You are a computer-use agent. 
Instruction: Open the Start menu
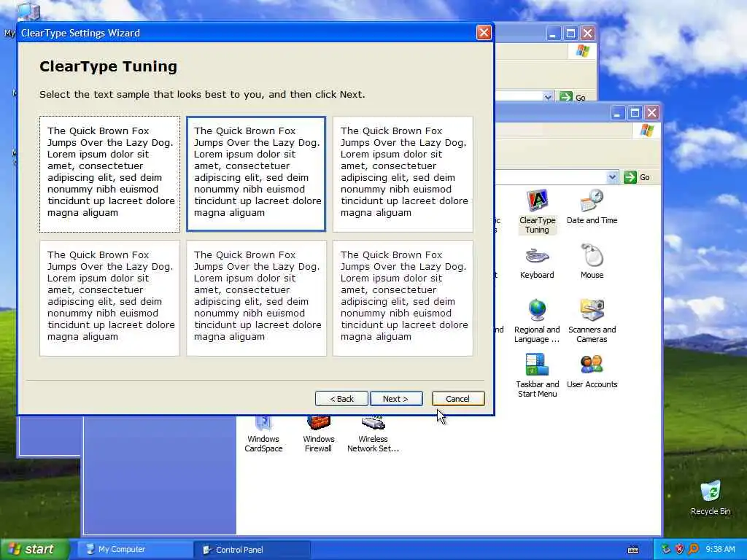pos(34,549)
